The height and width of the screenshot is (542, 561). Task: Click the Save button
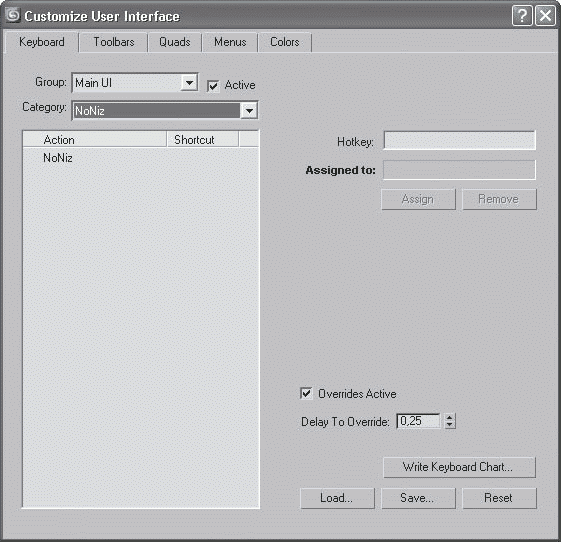[418, 498]
